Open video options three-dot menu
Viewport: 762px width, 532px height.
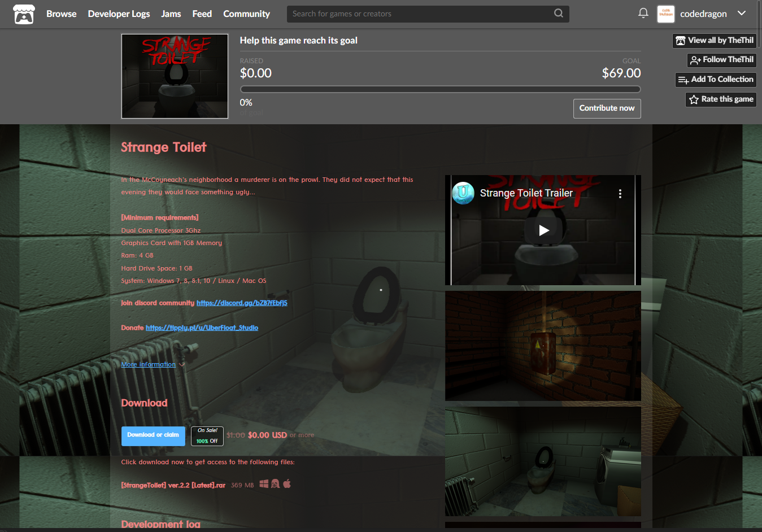pyautogui.click(x=620, y=194)
